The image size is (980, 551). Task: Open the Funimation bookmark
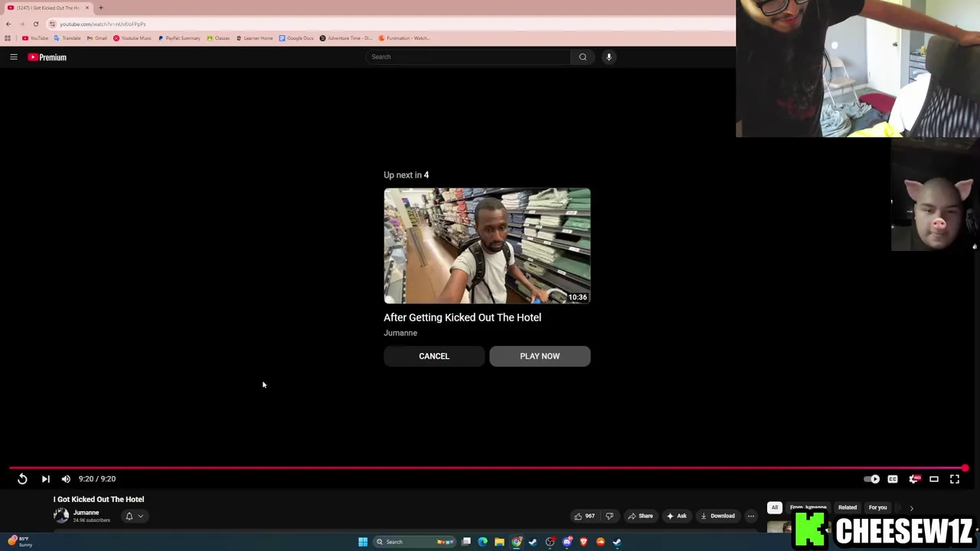404,38
